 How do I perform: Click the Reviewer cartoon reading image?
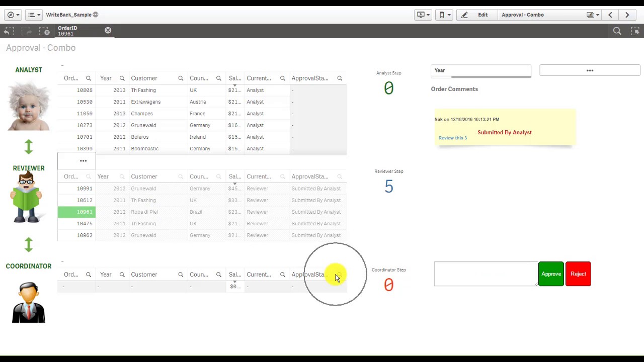point(27,198)
